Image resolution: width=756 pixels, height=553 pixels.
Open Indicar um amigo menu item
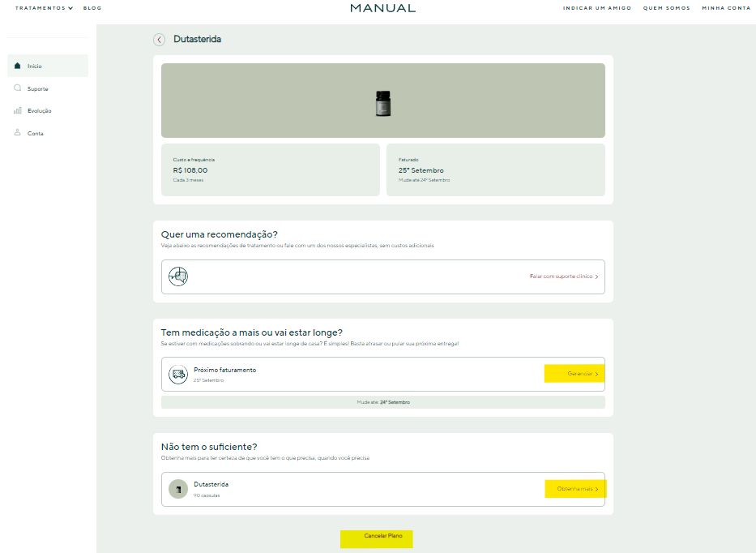click(x=597, y=8)
